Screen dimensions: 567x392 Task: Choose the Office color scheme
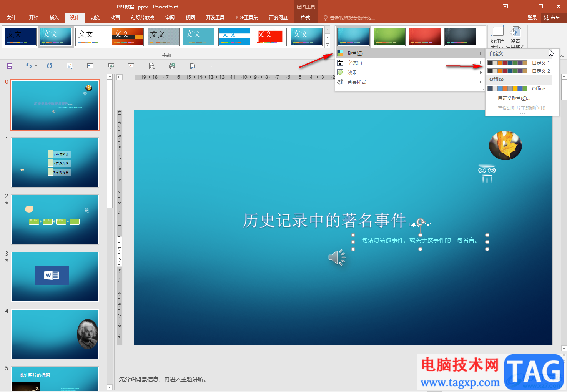click(x=519, y=88)
